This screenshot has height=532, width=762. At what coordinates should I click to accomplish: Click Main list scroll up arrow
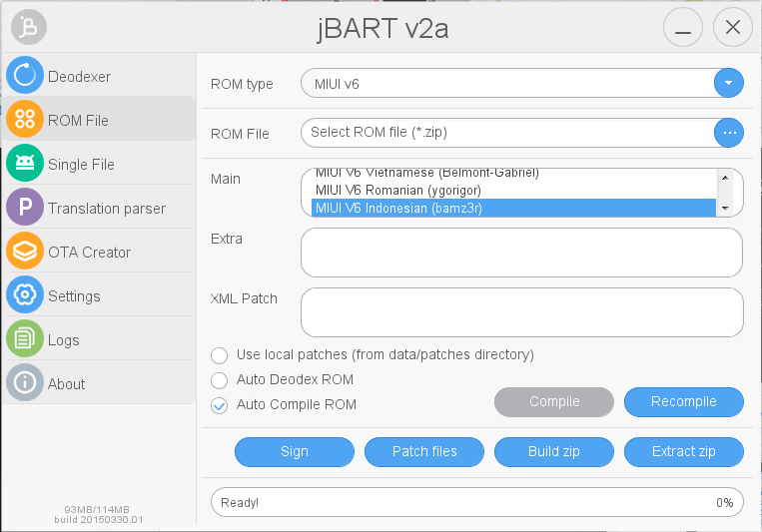[x=725, y=178]
